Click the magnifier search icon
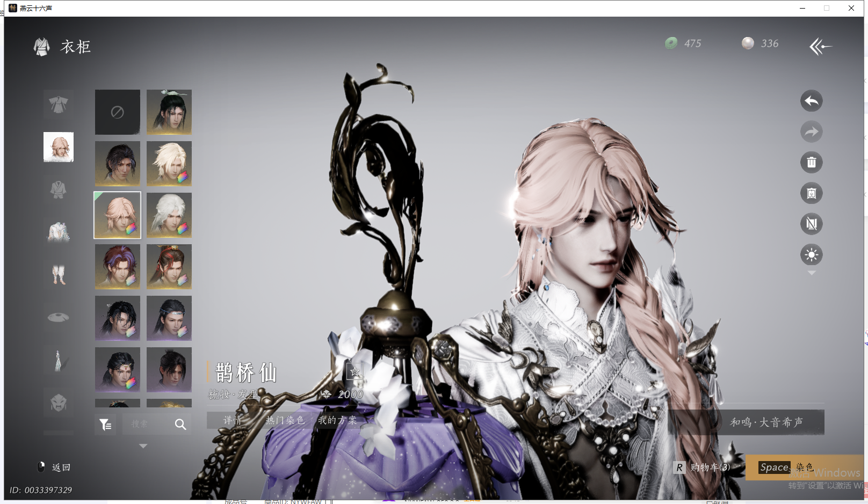Viewport: 868px width, 504px height. [180, 425]
